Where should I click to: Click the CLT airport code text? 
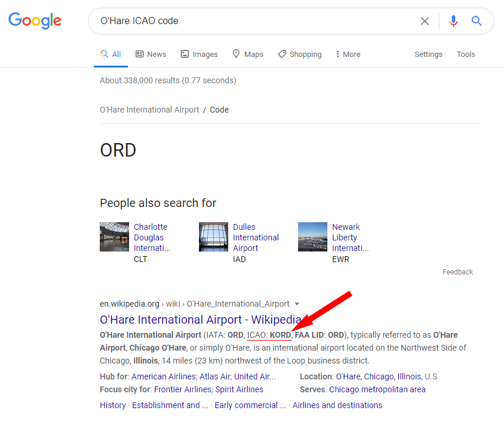pos(140,259)
